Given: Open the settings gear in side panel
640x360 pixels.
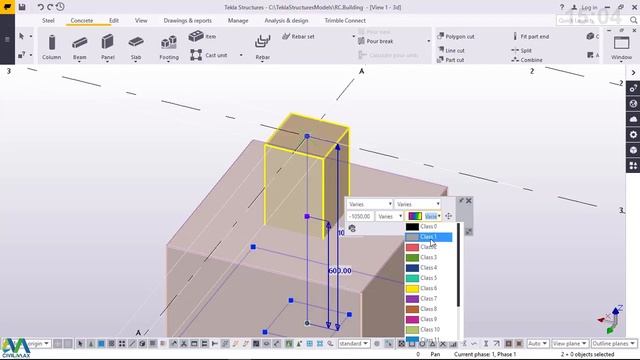Looking at the screenshot, I should point(633,135).
